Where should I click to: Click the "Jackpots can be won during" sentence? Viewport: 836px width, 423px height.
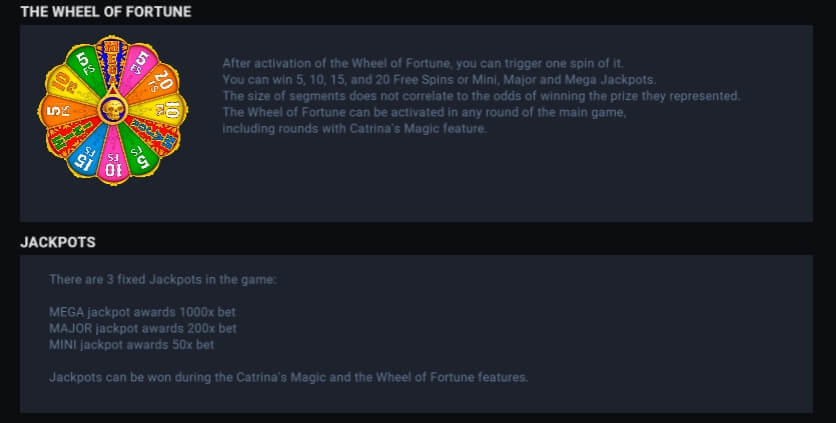(x=288, y=377)
